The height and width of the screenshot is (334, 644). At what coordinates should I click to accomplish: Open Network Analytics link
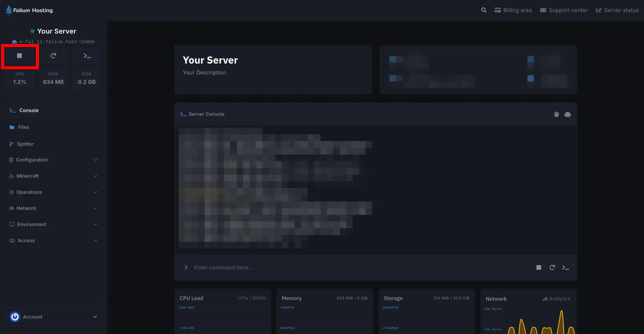click(x=556, y=299)
